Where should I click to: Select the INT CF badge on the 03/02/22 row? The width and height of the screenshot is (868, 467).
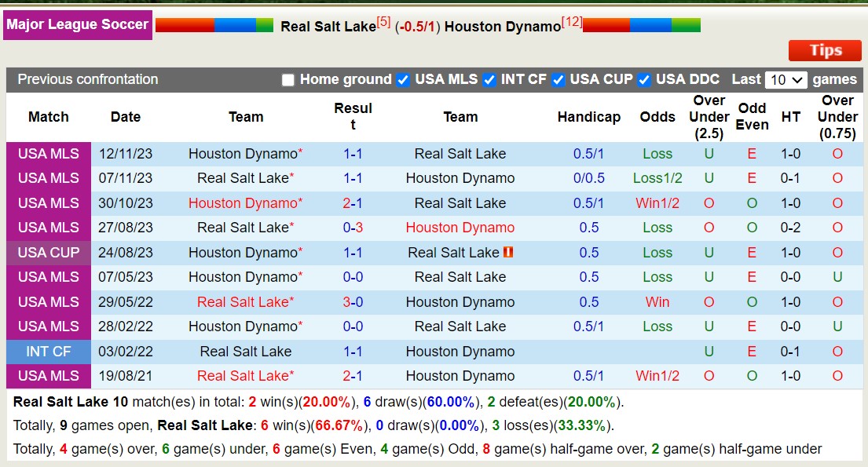pyautogui.click(x=48, y=352)
